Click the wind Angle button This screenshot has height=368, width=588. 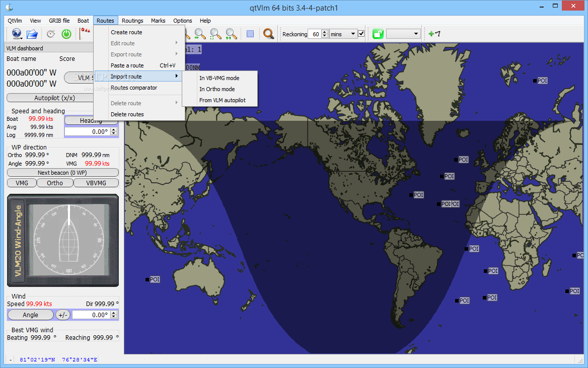[x=30, y=315]
